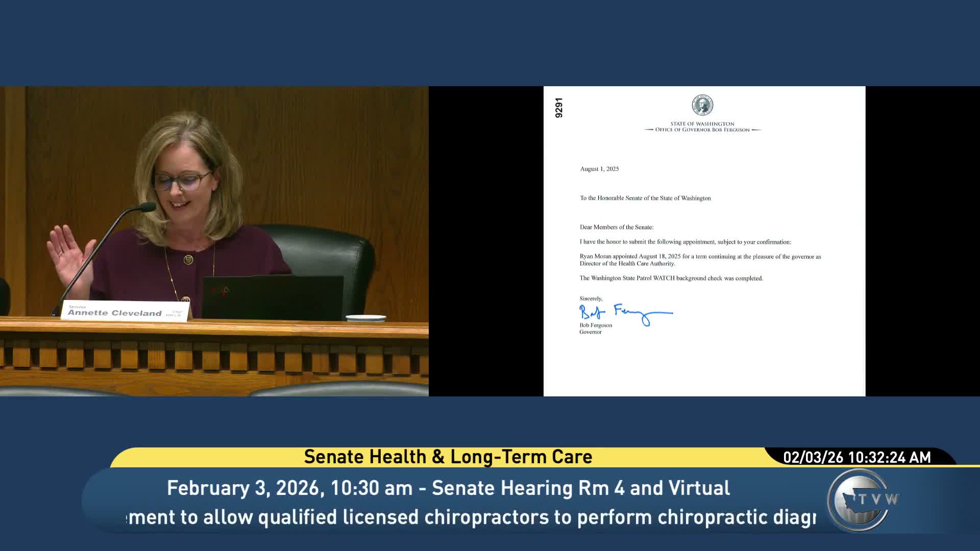
Task: Click the round lapel pin on the jacket
Action: (x=188, y=259)
